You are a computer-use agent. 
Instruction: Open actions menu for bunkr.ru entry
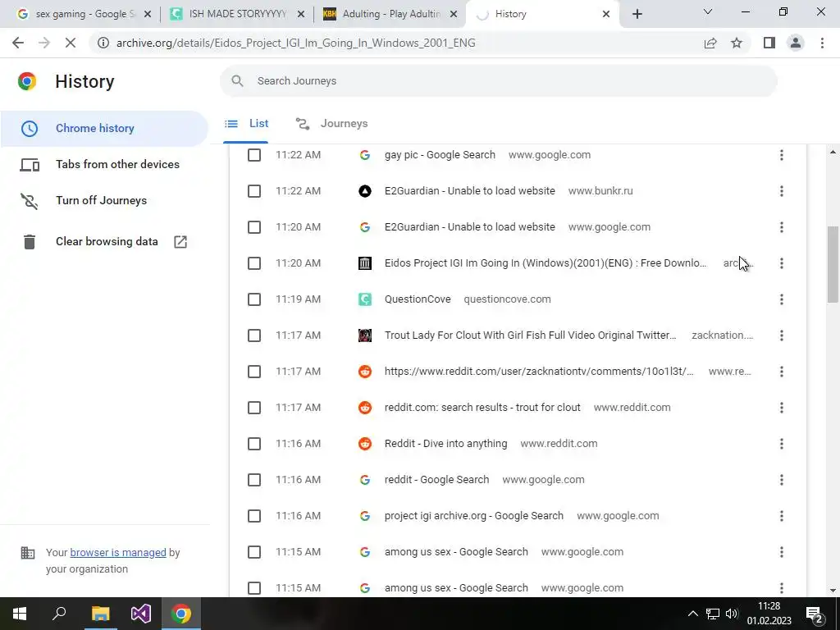(782, 191)
